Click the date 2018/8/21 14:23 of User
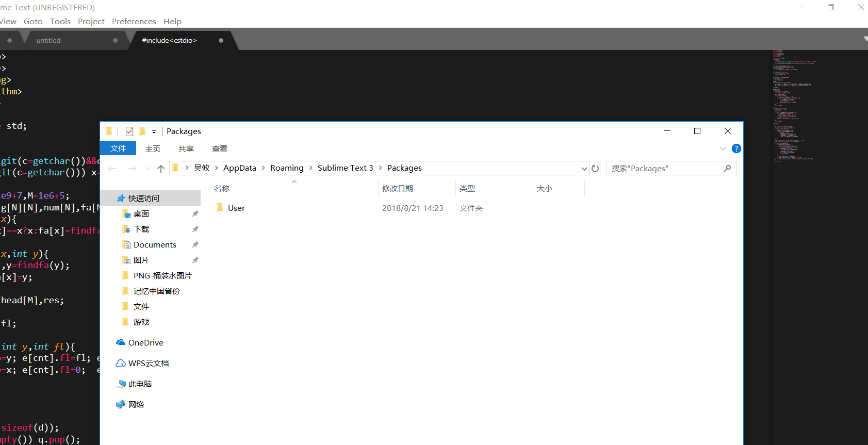 tap(413, 208)
